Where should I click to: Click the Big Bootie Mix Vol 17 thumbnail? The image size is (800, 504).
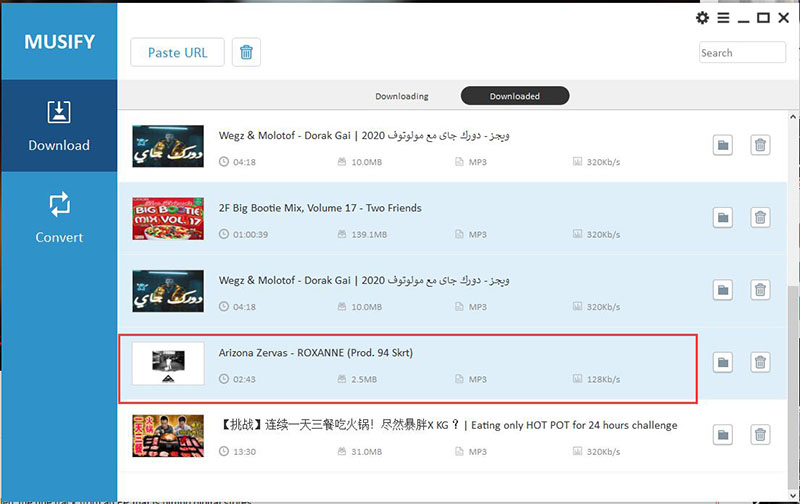click(168, 218)
